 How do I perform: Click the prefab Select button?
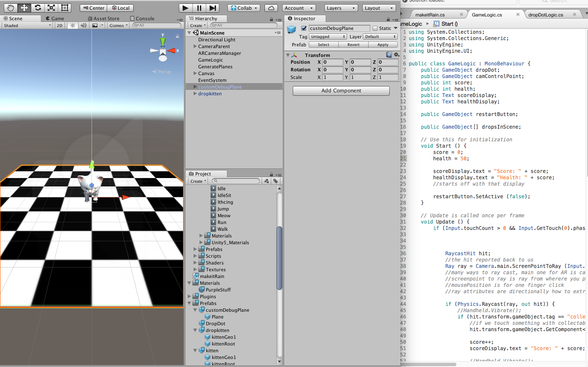pos(324,45)
